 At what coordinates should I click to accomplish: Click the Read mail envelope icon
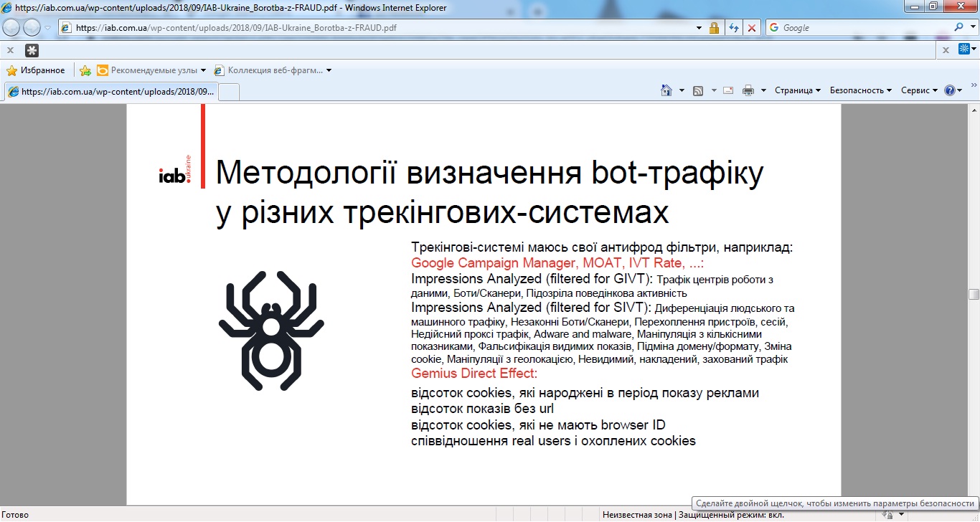(x=728, y=90)
